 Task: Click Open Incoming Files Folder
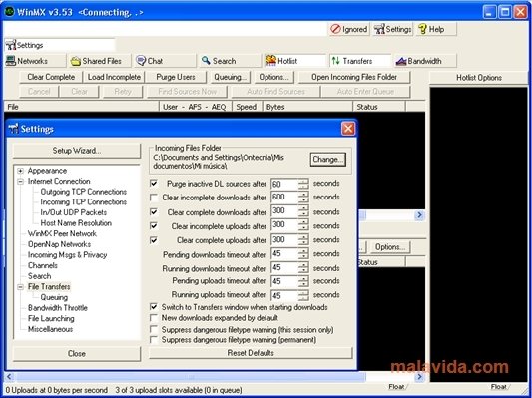click(354, 77)
